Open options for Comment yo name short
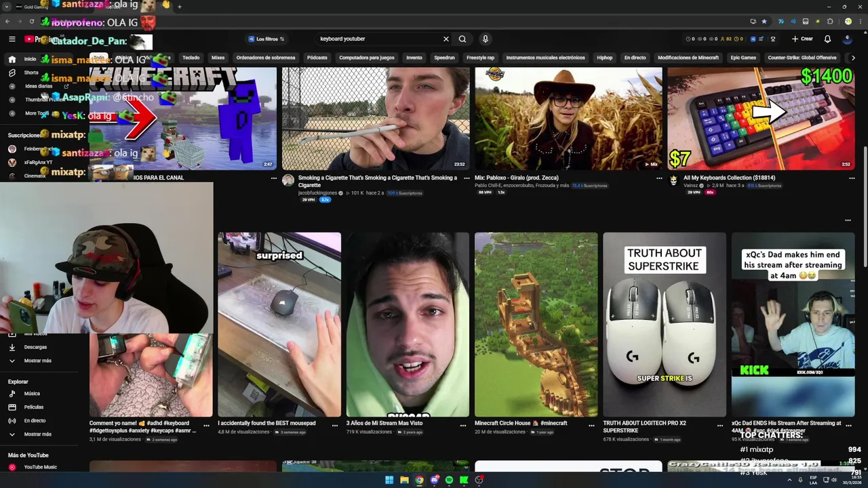Viewport: 868px width, 488px height. pos(206,426)
